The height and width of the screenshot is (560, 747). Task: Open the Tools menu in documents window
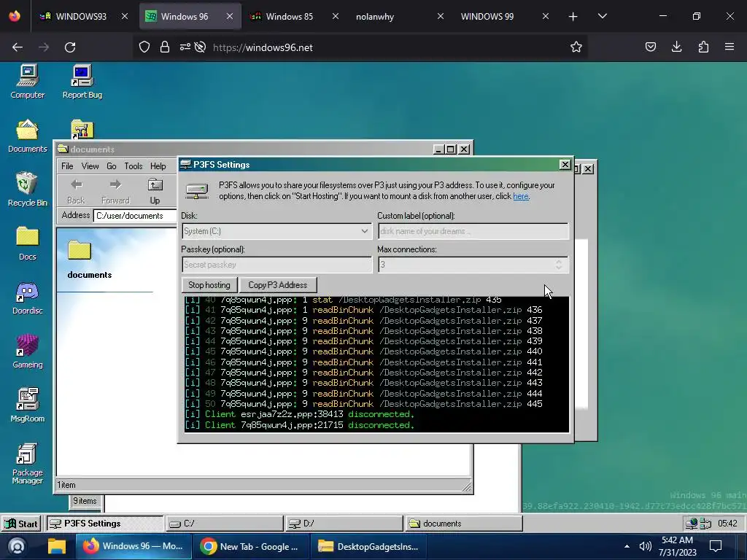coord(133,166)
